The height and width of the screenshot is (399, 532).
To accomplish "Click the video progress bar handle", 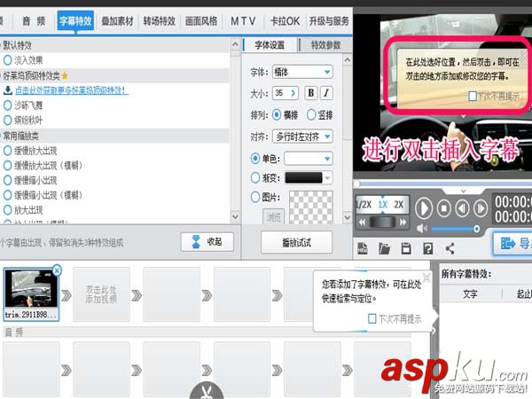I will point(356,184).
